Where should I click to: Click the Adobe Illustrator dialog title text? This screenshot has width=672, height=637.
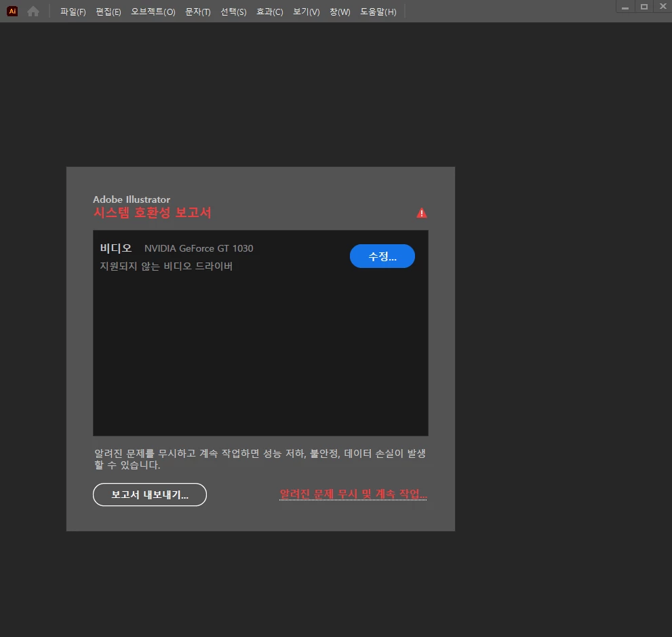tap(132, 199)
